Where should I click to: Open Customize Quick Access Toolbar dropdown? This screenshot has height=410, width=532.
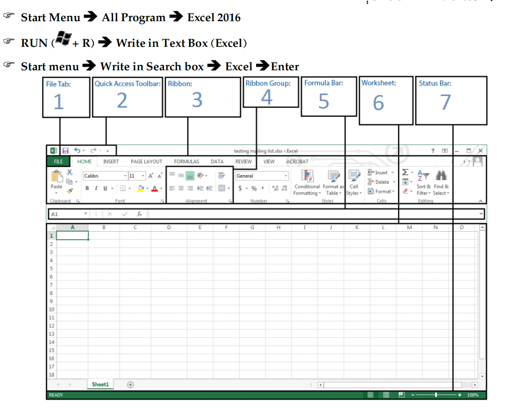tap(108, 150)
